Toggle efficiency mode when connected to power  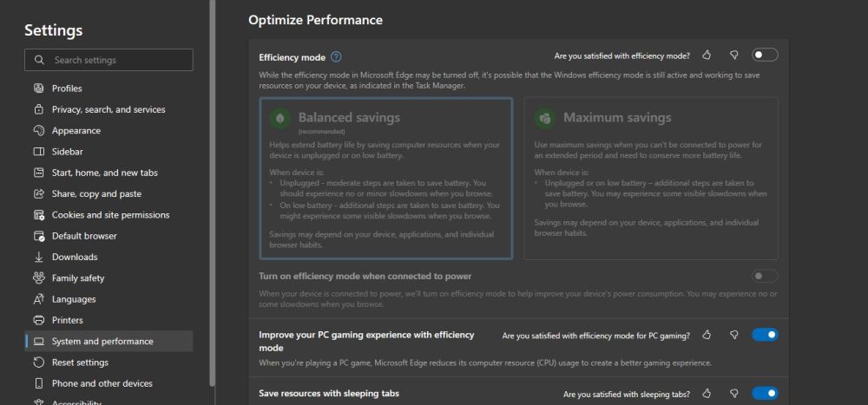[x=765, y=276]
